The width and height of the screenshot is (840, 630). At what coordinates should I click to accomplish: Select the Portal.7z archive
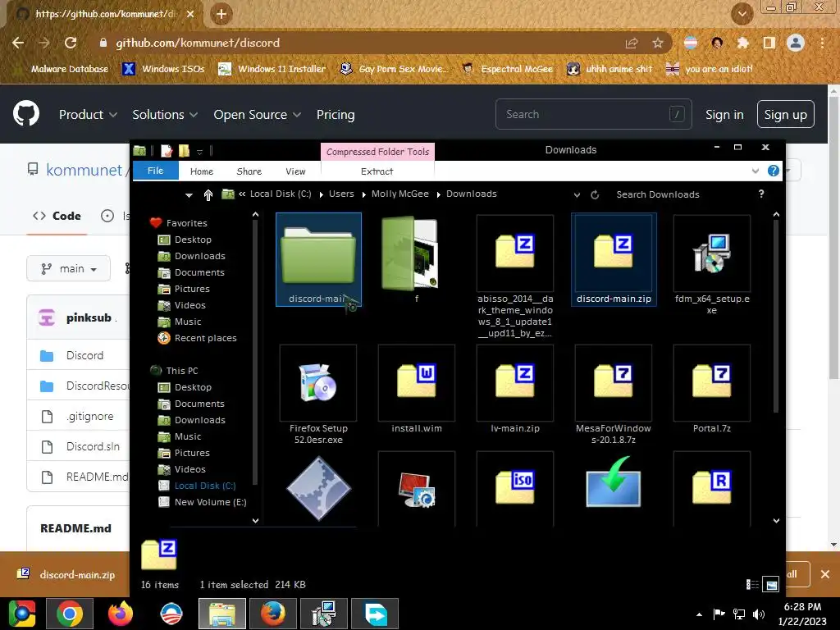712,389
